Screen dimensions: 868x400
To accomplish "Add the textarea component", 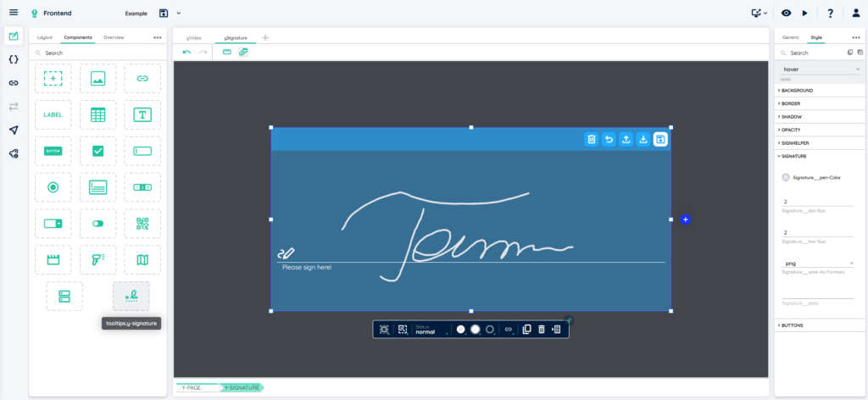I will 98,187.
